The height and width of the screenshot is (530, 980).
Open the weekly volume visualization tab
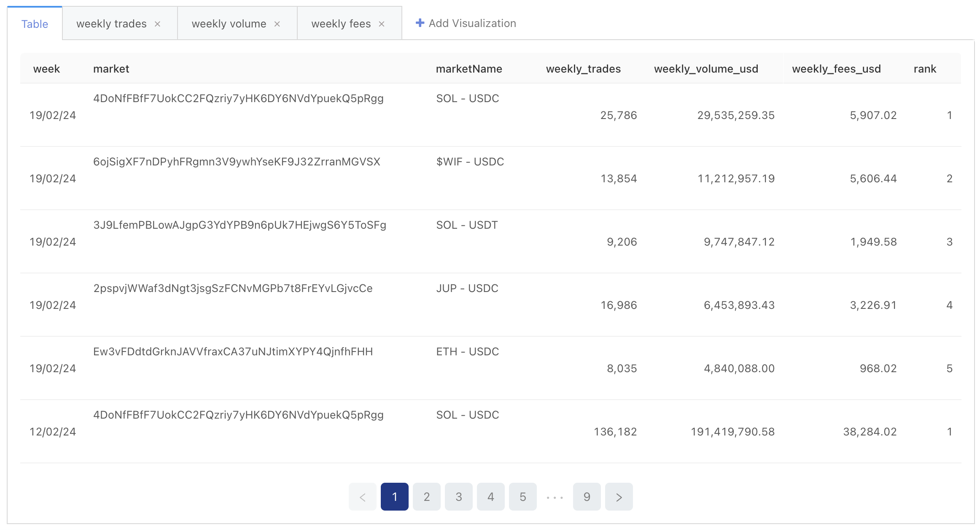229,24
